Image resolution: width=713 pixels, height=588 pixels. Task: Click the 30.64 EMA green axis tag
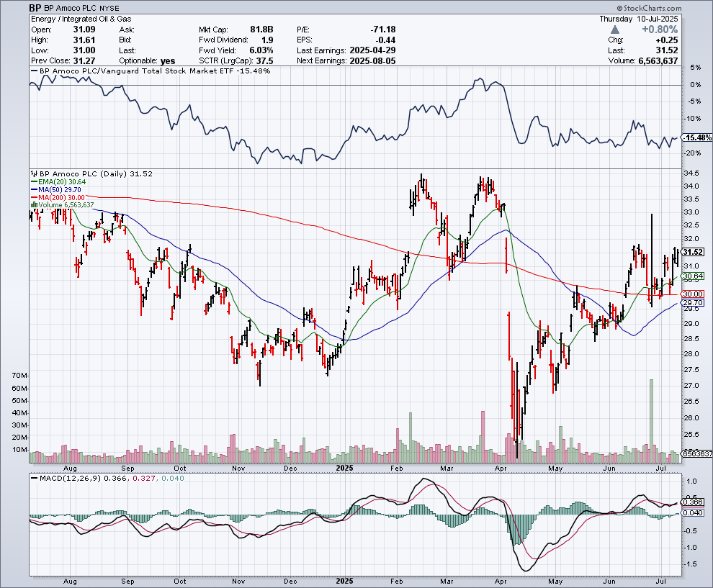693,276
